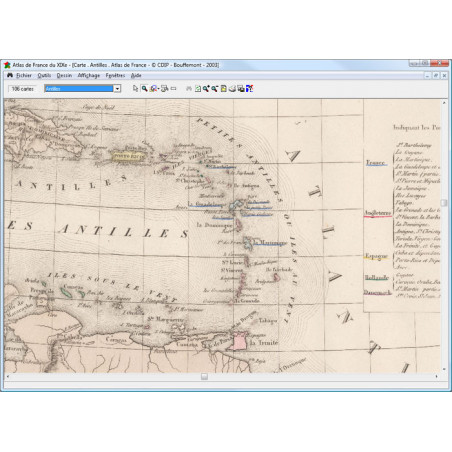Image resolution: width=452 pixels, height=452 pixels.
Task: Open the Outils menu
Action: [44, 75]
